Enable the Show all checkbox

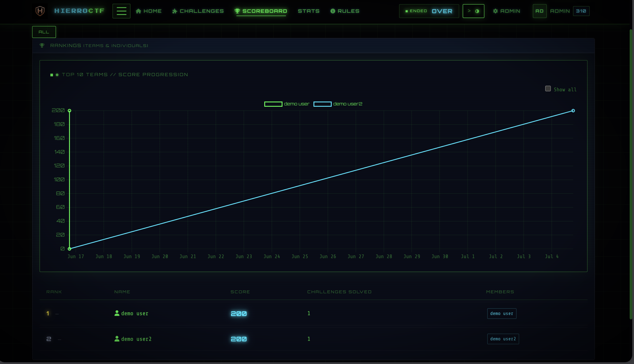click(x=548, y=89)
